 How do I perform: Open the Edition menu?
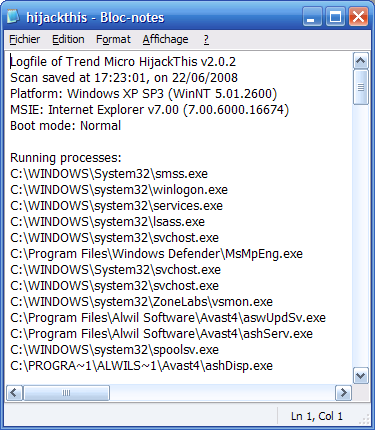68,39
